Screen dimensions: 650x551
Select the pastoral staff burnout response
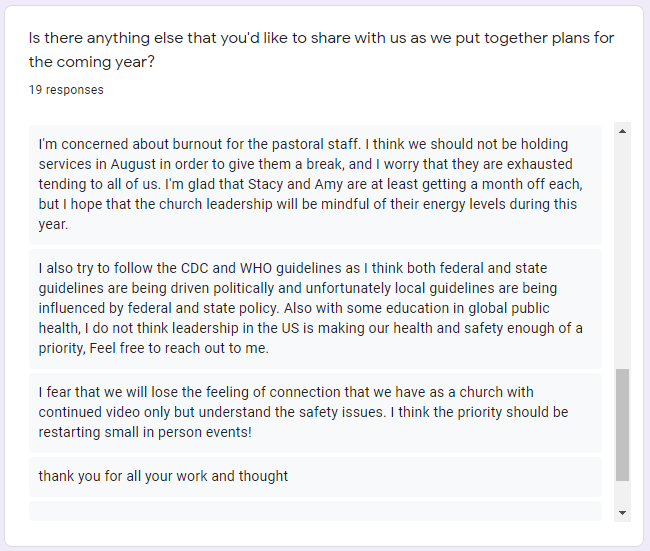tap(315, 184)
